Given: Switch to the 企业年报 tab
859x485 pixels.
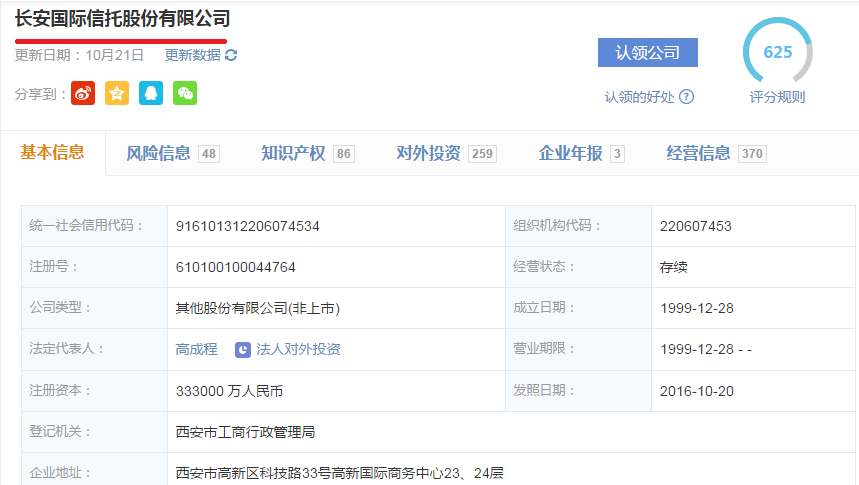Looking at the screenshot, I should pos(581,153).
